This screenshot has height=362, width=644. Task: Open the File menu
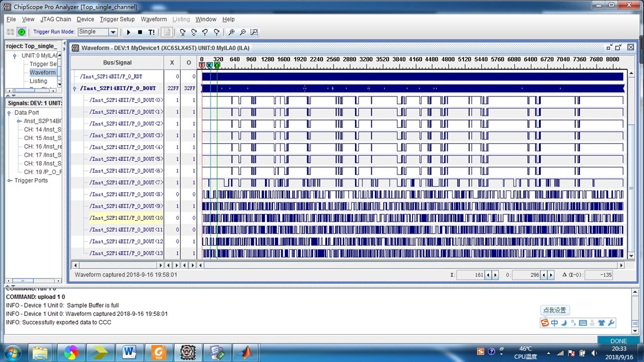pos(11,19)
